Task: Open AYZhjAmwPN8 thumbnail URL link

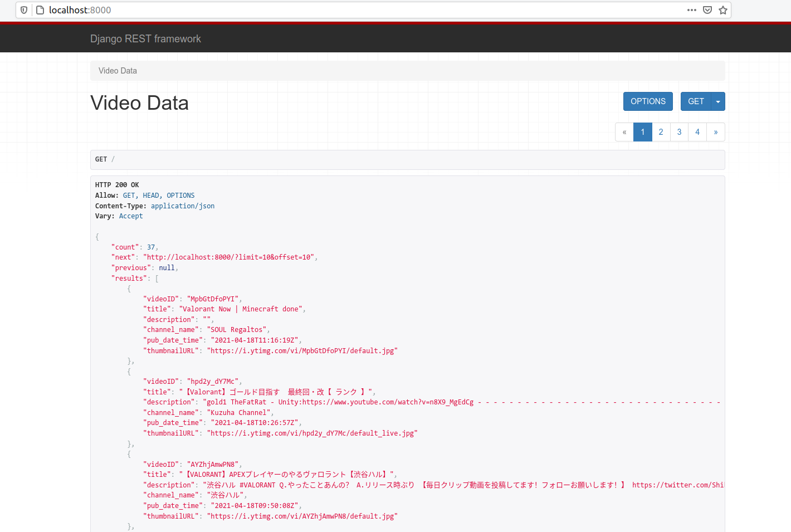Action: pos(302,516)
